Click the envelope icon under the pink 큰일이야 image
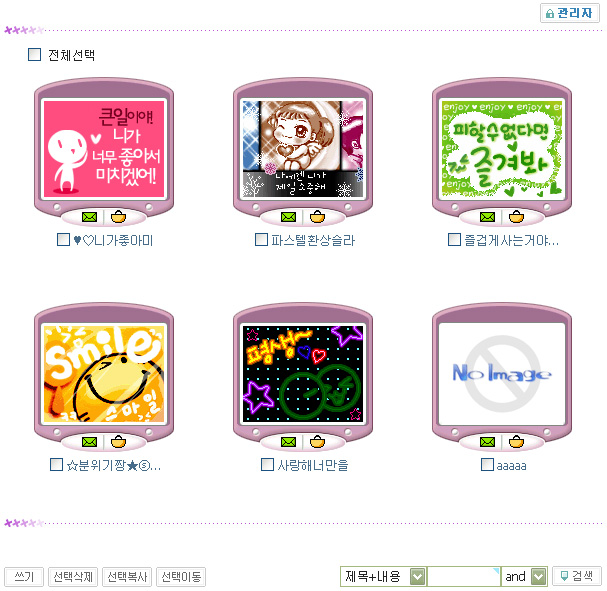The image size is (607, 591). 89,217
